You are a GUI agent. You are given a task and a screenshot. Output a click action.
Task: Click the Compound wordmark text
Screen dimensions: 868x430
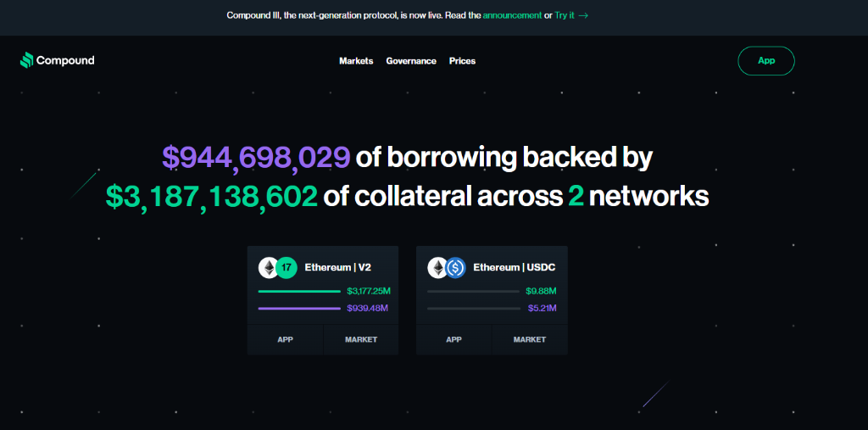65,60
